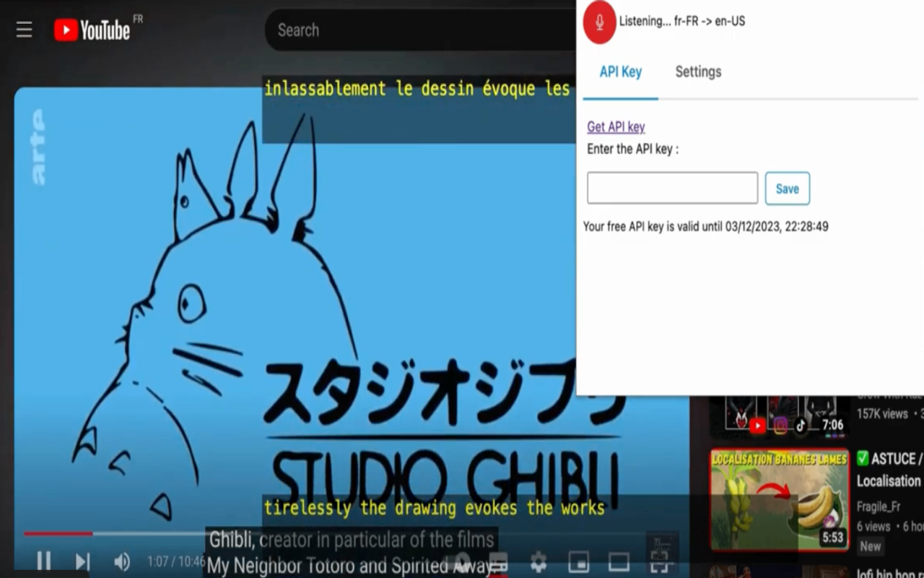Switch to the API Key tab
Image resolution: width=924 pixels, height=578 pixels.
[x=621, y=72]
